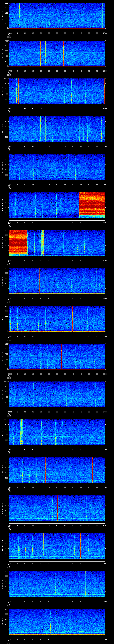Click the red marker near 44 s in 6:19:00 panel
The image size is (114, 644).
tap(79, 129)
